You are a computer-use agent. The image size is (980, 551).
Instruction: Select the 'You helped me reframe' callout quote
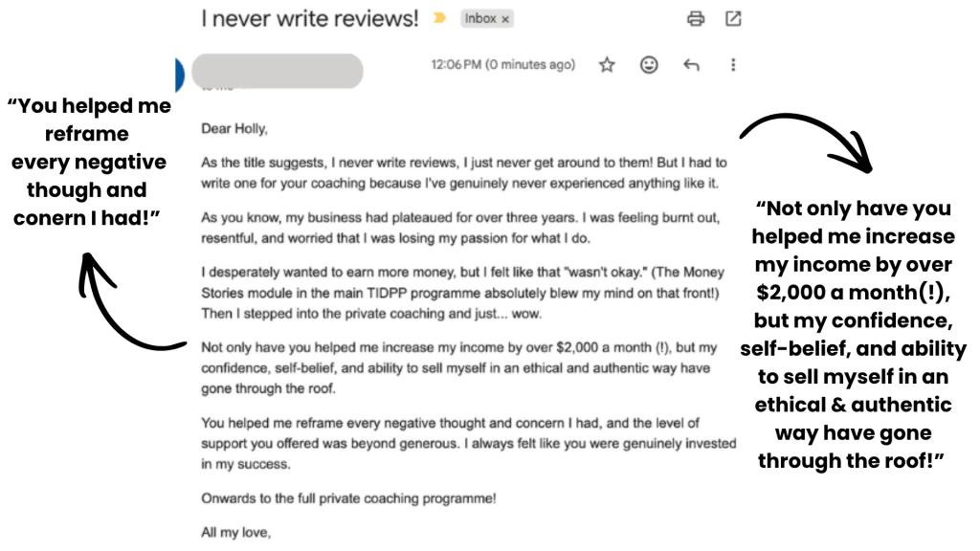coord(88,162)
